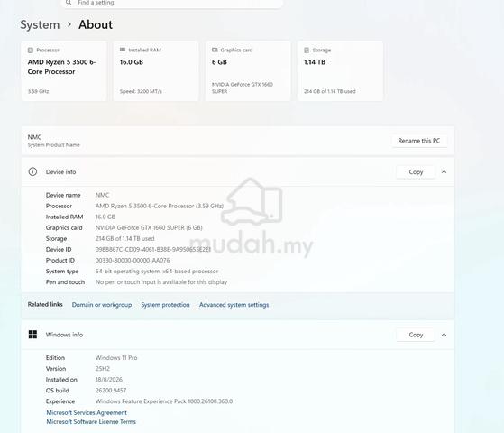Click the Storage drive icon
The height and width of the screenshot is (433, 504).
(307, 51)
